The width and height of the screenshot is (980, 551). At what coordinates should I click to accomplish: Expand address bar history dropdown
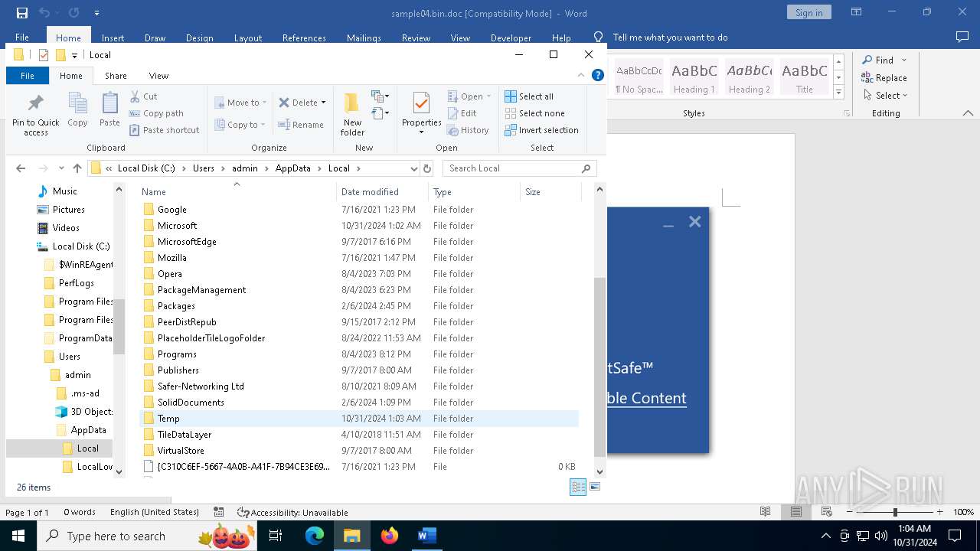click(414, 168)
